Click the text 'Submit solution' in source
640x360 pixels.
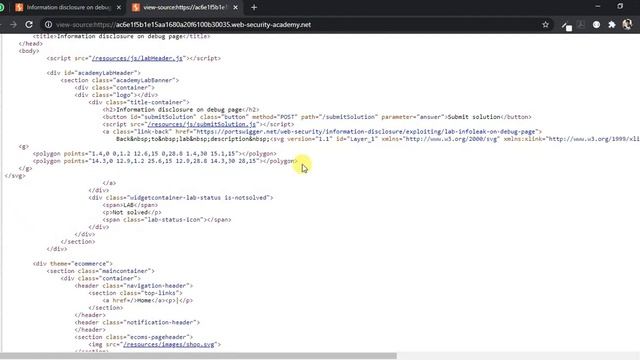474,117
